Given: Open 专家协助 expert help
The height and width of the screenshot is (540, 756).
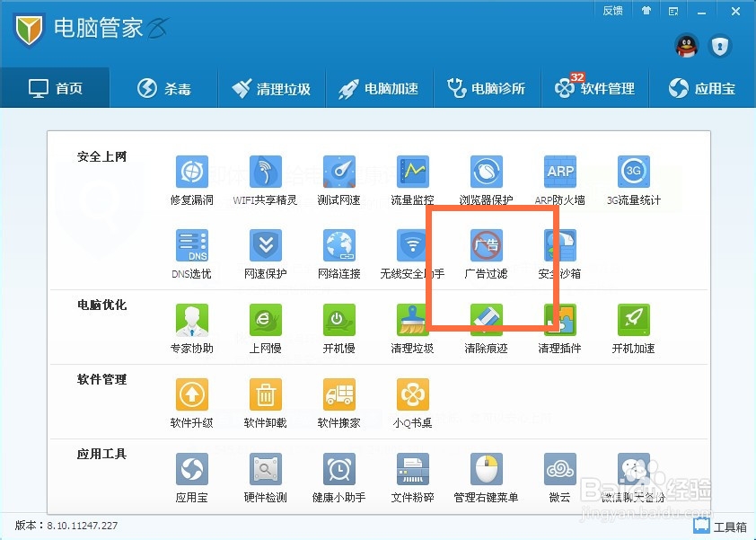Looking at the screenshot, I should pos(192,329).
